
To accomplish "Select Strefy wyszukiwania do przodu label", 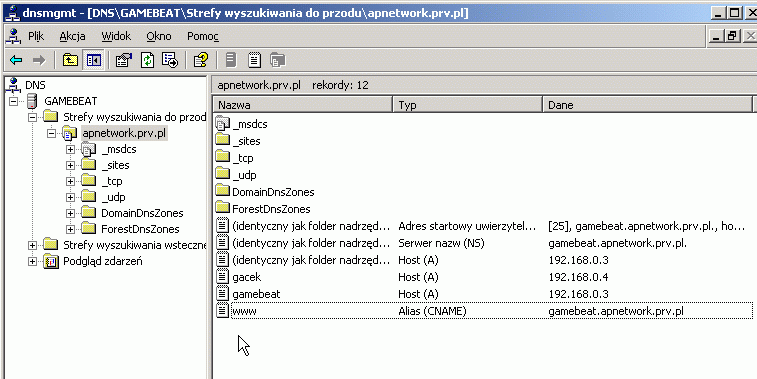I will [x=134, y=117].
